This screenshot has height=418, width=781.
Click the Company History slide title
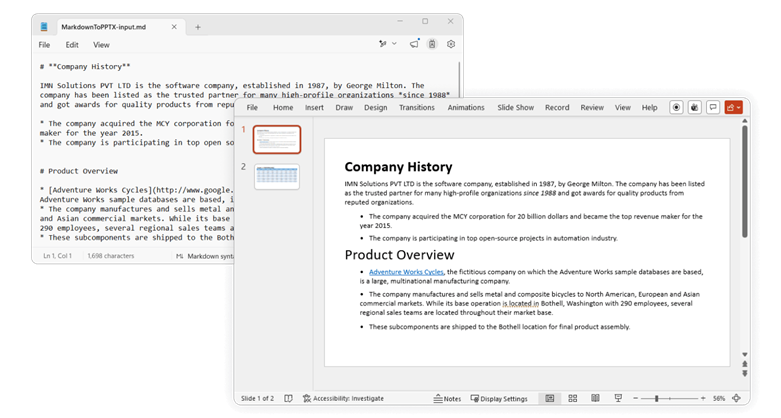398,167
